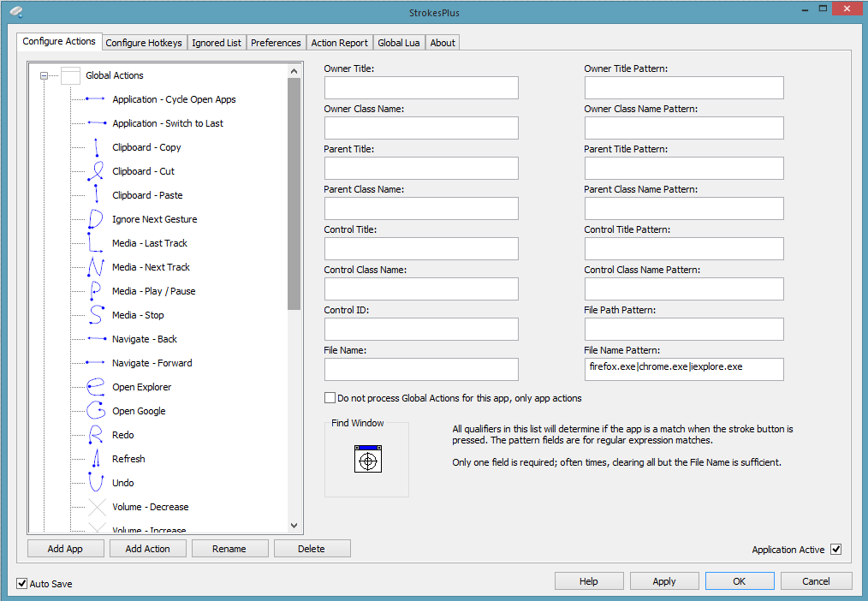The image size is (868, 601).
Task: Click the Clipboard Copy gesture icon
Action: pos(95,147)
